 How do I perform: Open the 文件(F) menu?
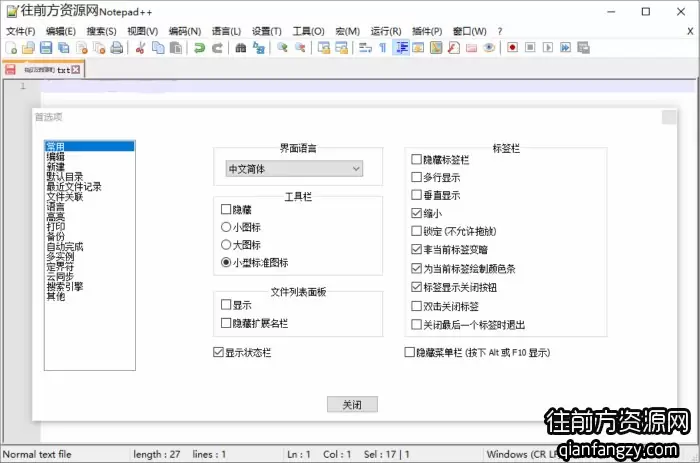tap(21, 31)
